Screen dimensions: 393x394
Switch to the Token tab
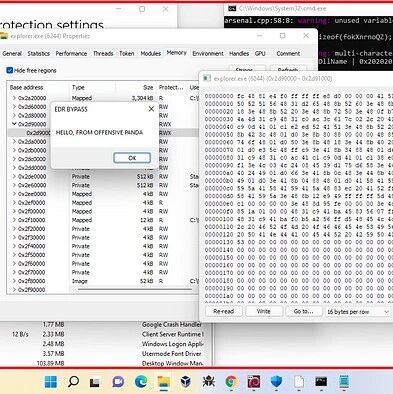(127, 53)
